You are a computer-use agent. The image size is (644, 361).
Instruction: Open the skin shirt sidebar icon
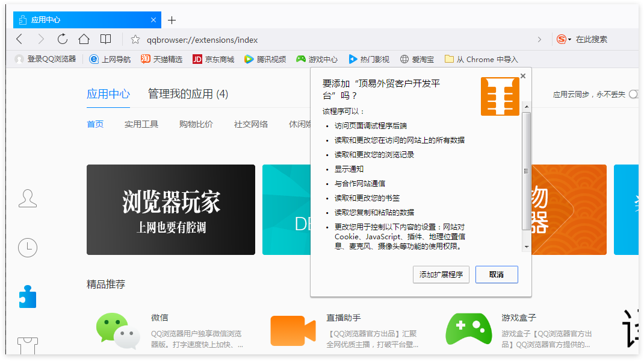(28, 345)
